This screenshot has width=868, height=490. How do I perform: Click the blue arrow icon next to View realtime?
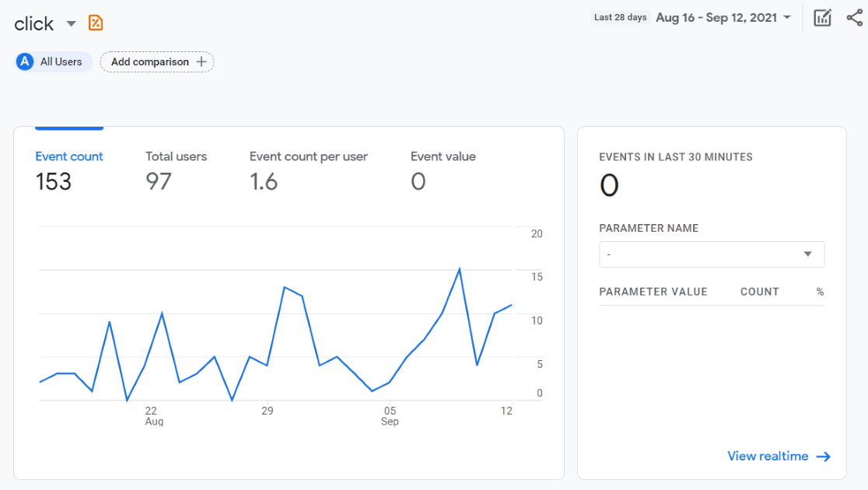824,457
